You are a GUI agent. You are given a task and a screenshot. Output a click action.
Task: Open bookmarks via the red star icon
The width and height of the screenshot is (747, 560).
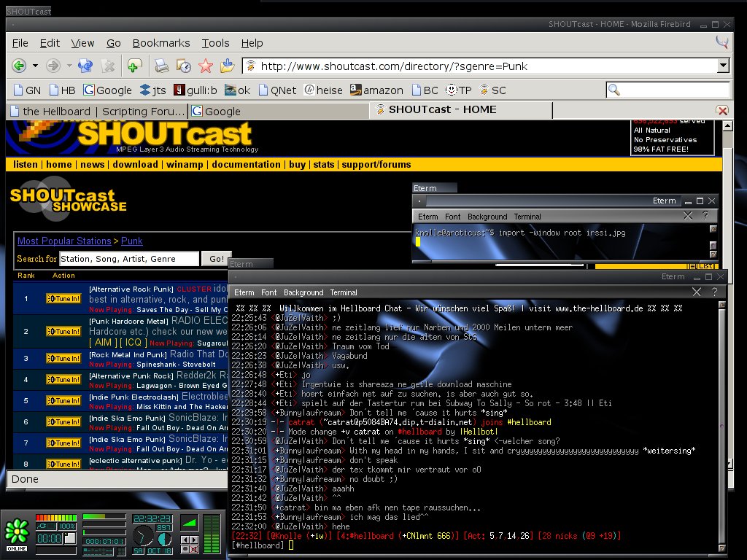coord(206,66)
